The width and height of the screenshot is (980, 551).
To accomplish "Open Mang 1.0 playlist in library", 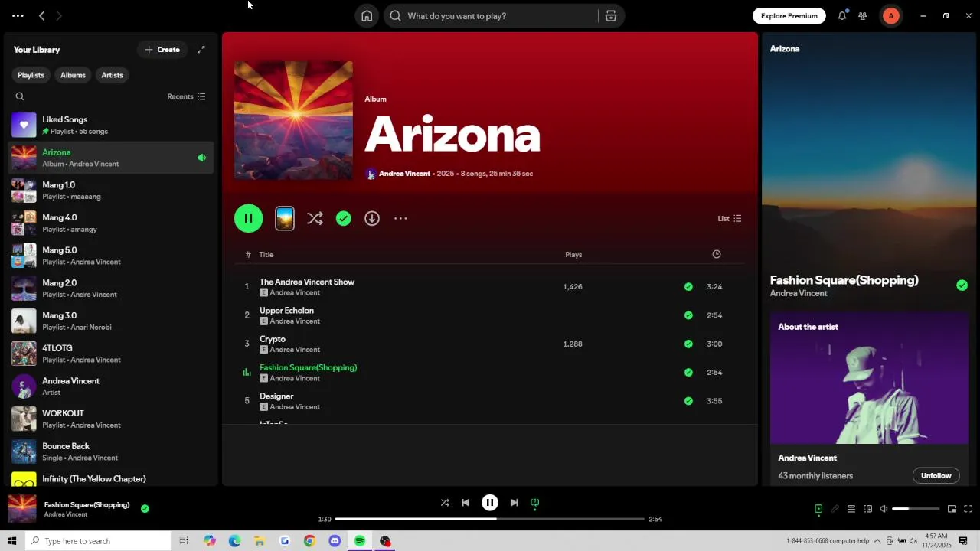I will coord(112,191).
